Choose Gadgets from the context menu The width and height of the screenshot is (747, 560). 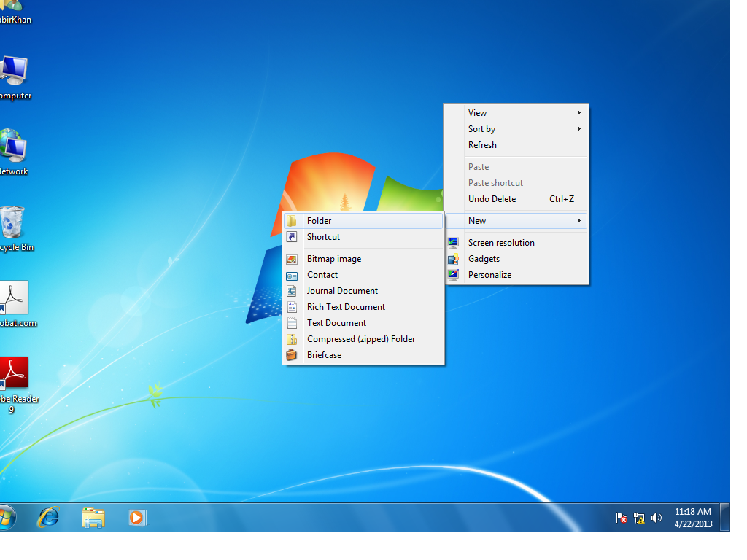point(516,259)
